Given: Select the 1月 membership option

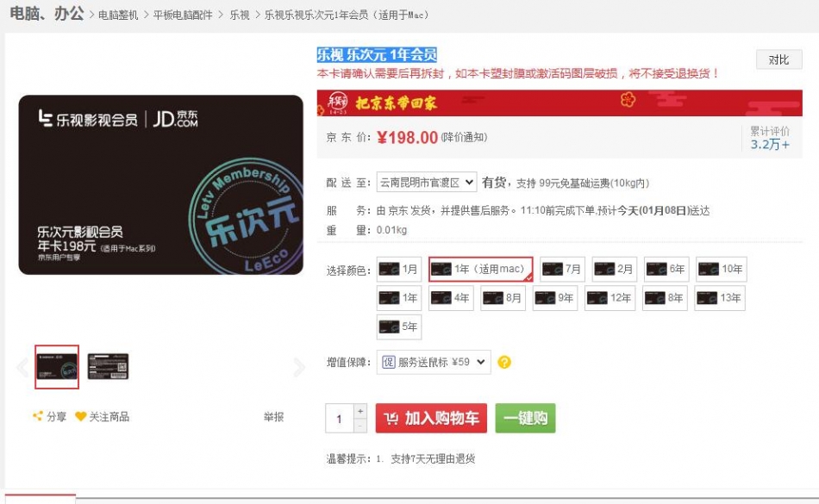Looking at the screenshot, I should point(399,269).
